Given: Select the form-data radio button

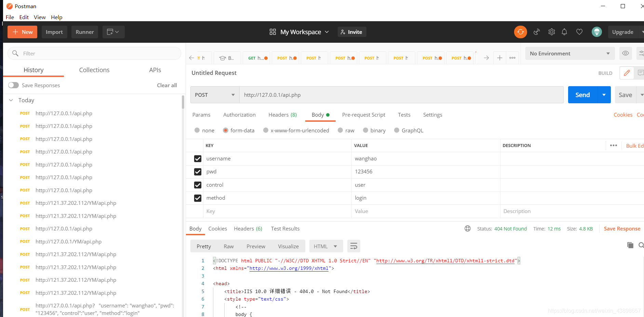Looking at the screenshot, I should coord(226,130).
